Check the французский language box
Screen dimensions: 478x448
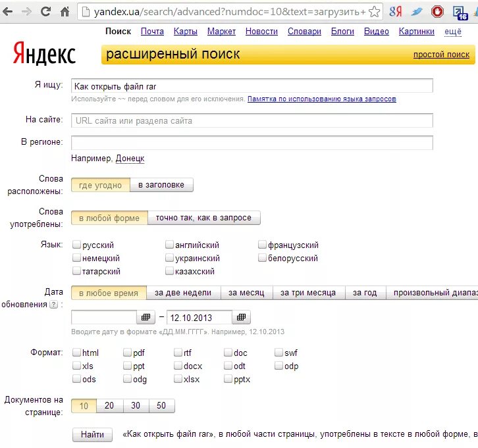point(262,244)
